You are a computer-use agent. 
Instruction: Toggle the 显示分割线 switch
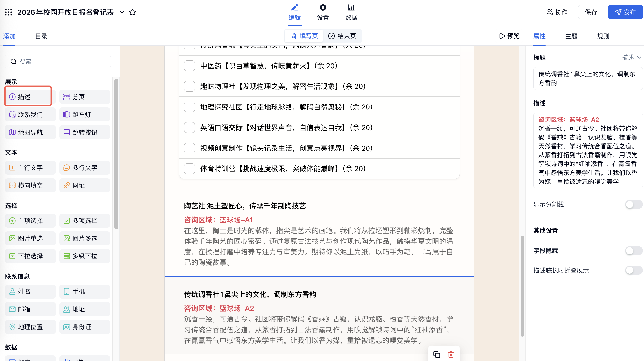pyautogui.click(x=633, y=205)
